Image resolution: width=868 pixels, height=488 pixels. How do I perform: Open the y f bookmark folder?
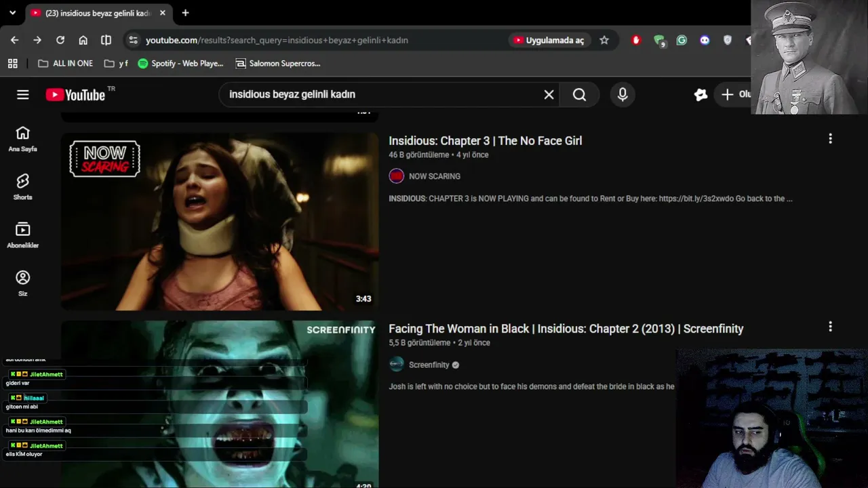pos(116,63)
